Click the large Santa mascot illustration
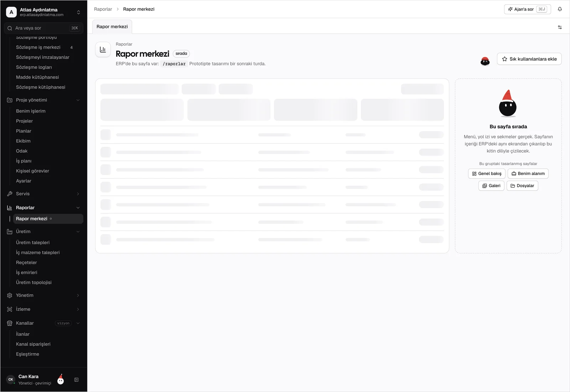 pos(508,103)
